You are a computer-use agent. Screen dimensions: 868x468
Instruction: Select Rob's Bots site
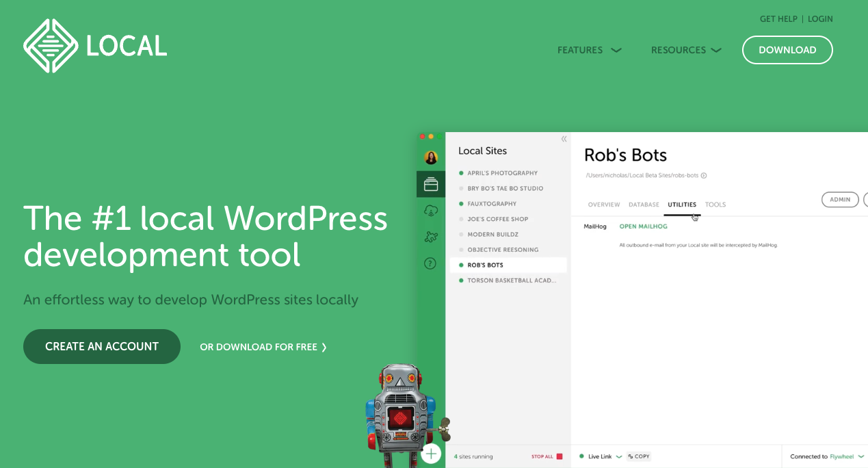[x=508, y=265]
